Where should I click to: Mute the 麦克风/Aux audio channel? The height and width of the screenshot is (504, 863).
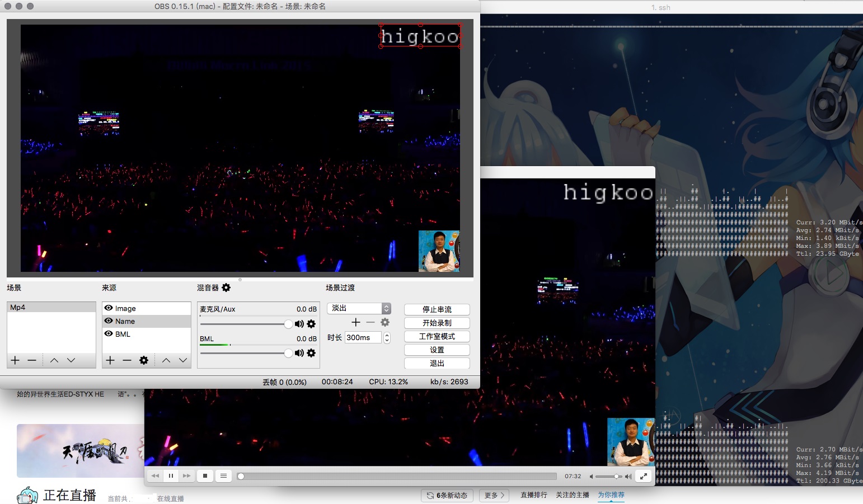[299, 324]
